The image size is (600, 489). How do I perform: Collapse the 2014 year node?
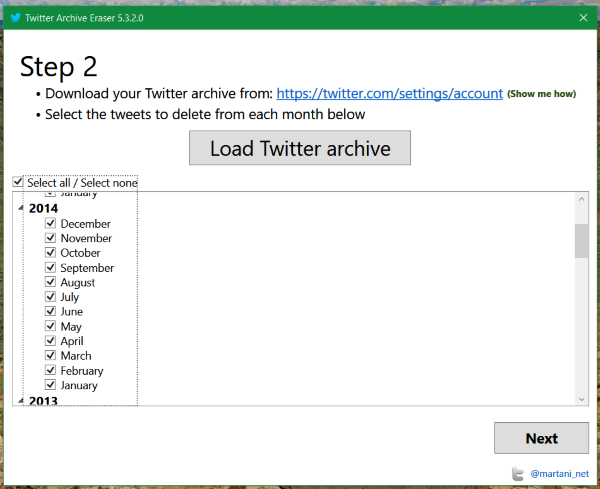pyautogui.click(x=21, y=208)
